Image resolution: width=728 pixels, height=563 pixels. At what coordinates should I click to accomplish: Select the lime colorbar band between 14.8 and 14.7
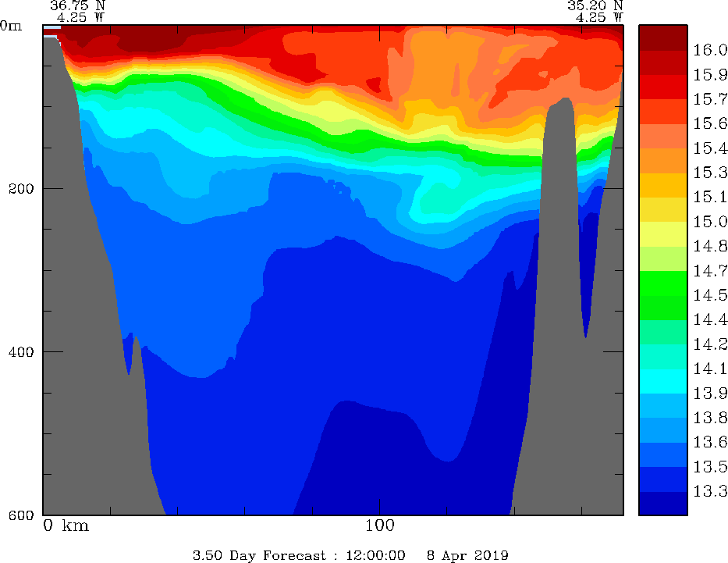(663, 258)
